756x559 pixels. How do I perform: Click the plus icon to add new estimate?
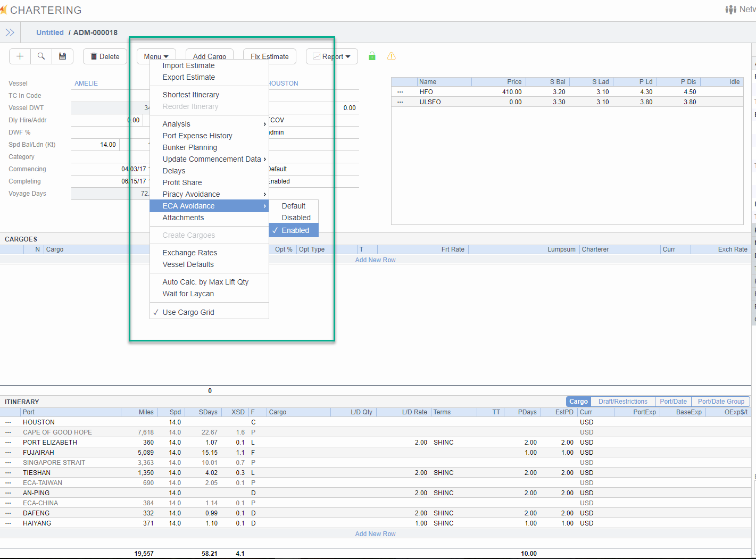coord(20,56)
